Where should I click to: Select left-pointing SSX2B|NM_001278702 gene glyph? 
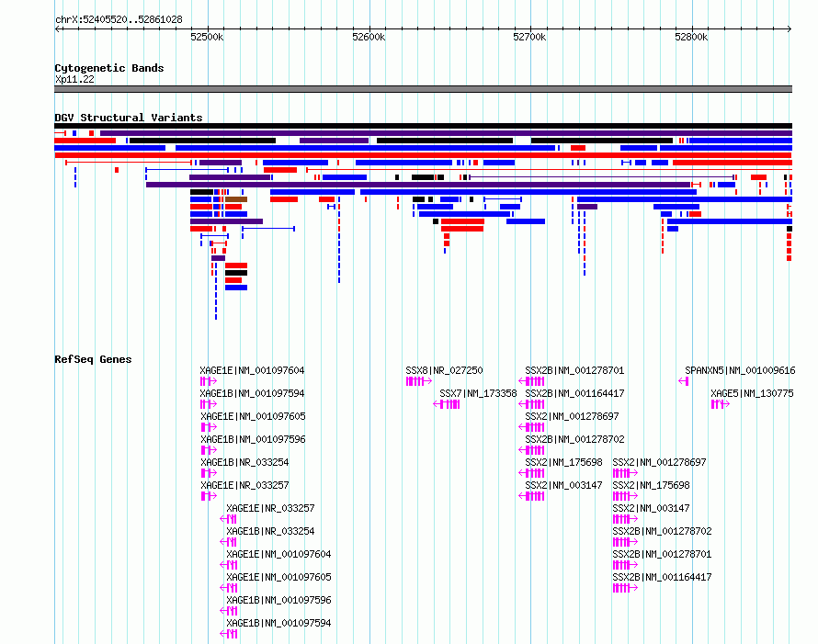pyautogui.click(x=531, y=450)
